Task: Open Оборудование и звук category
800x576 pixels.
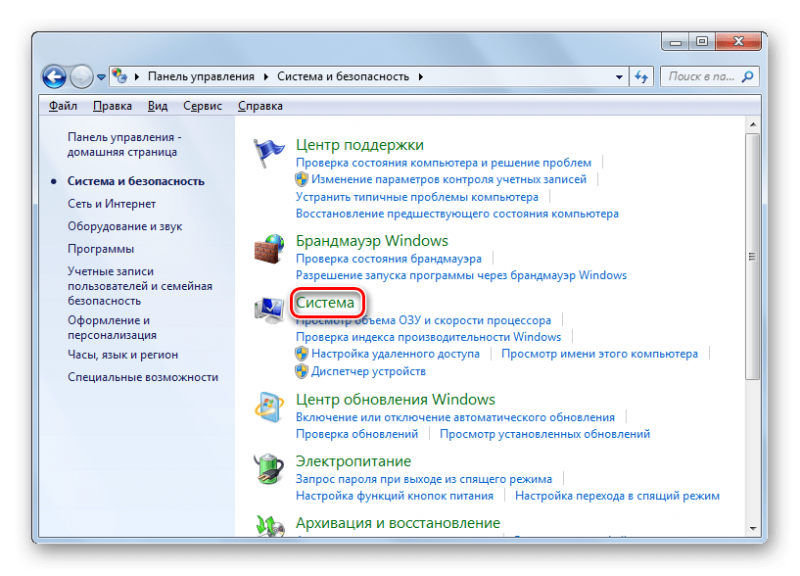Action: [x=124, y=226]
